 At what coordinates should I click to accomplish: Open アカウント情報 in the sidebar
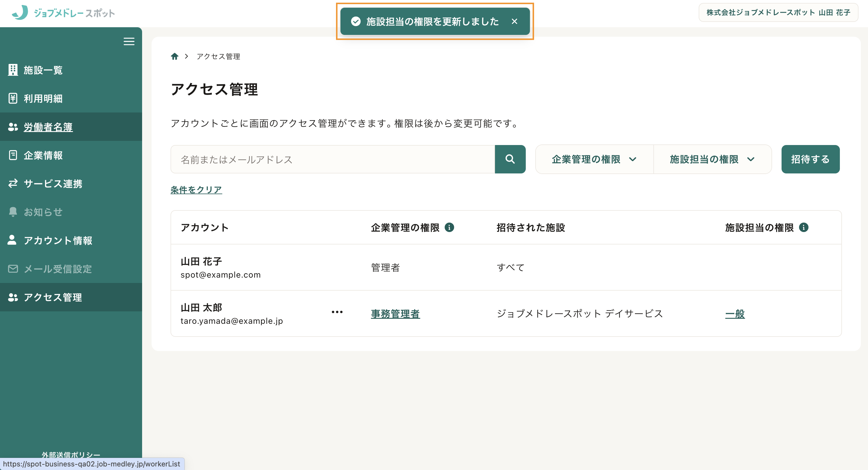(x=71, y=241)
